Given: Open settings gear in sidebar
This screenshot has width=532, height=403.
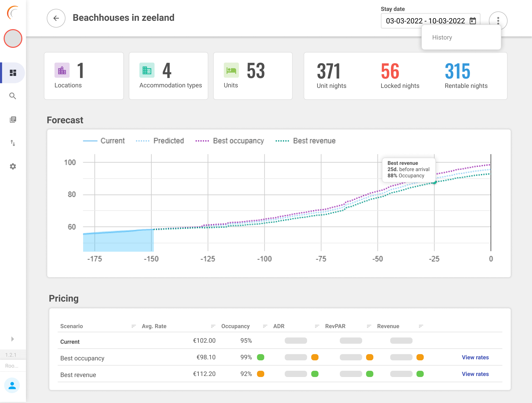Looking at the screenshot, I should pos(13,166).
